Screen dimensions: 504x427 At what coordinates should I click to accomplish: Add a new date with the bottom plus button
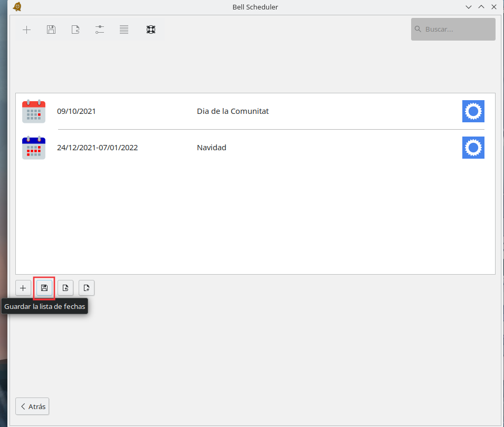tap(23, 288)
